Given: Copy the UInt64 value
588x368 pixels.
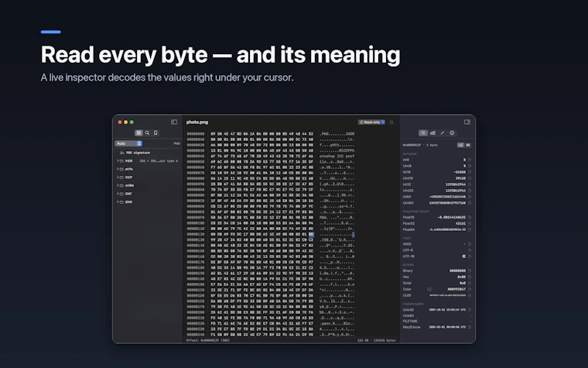Looking at the screenshot, I should [x=470, y=203].
